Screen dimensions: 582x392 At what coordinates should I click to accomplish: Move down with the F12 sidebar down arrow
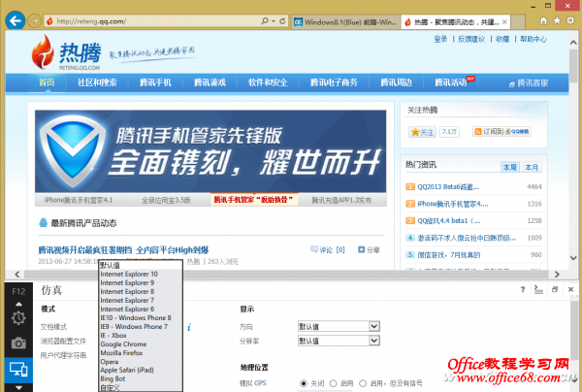pos(18,387)
